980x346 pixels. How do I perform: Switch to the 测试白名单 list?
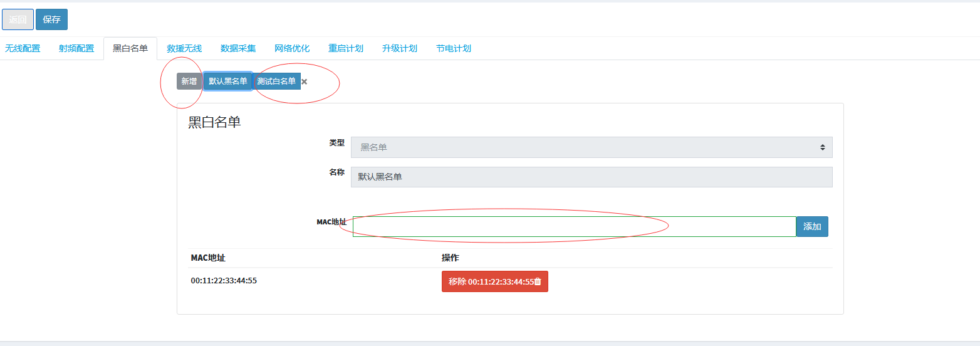pos(276,81)
